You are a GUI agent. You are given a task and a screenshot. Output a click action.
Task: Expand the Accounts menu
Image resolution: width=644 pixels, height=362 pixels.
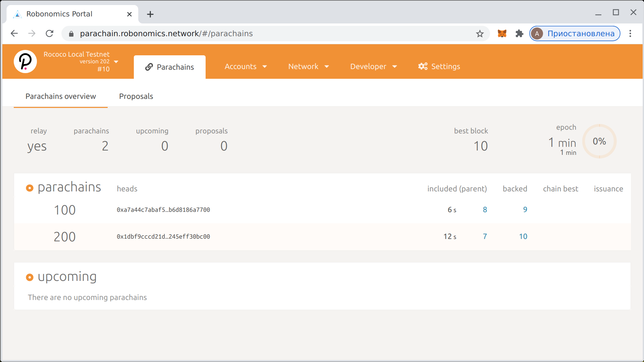coord(246,66)
